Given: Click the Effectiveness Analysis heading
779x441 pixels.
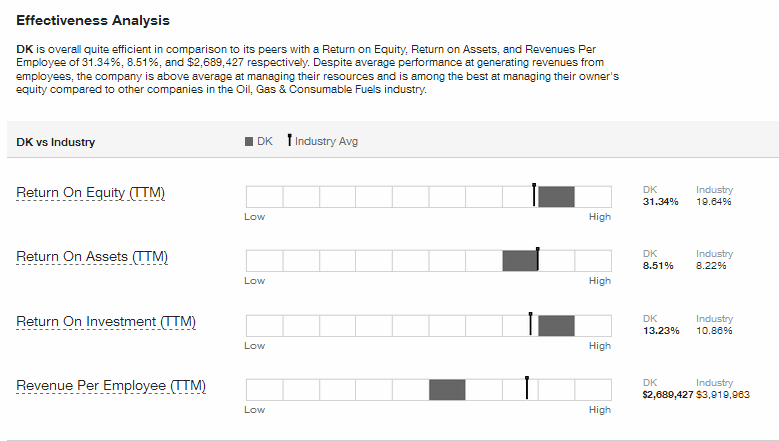Looking at the screenshot, I should click(x=93, y=20).
